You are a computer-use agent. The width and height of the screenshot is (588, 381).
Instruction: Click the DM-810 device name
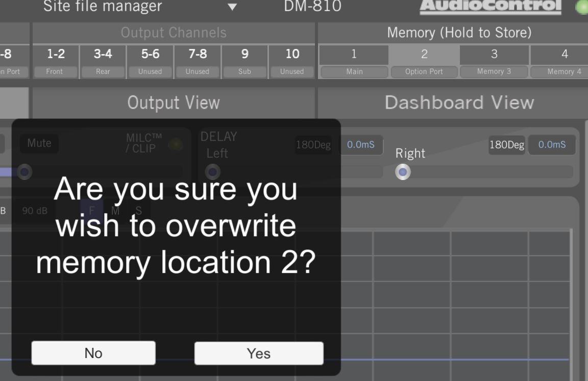pos(312,6)
